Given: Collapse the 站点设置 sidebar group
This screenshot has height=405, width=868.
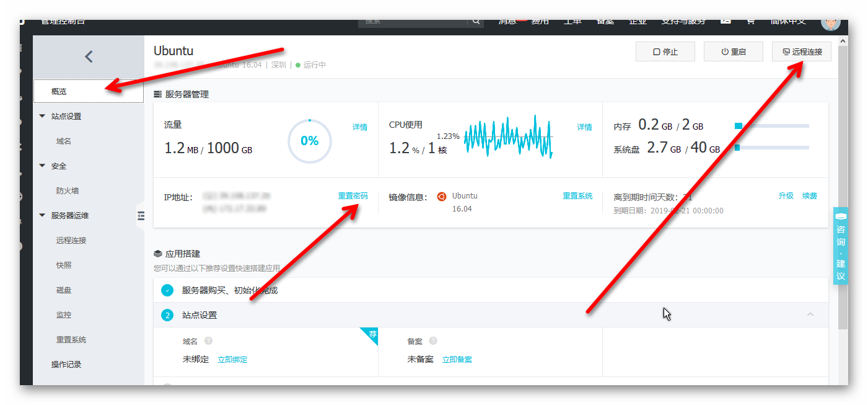Looking at the screenshot, I should tap(42, 116).
